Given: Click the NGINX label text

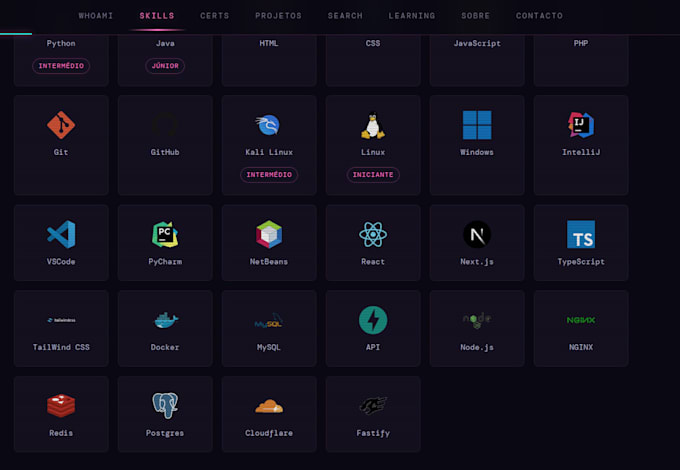Looking at the screenshot, I should pyautogui.click(x=581, y=347).
